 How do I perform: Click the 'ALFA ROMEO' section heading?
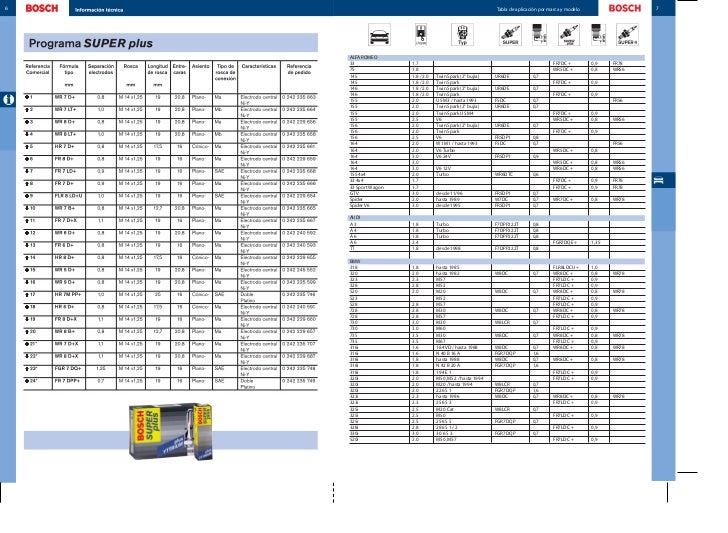[364, 58]
